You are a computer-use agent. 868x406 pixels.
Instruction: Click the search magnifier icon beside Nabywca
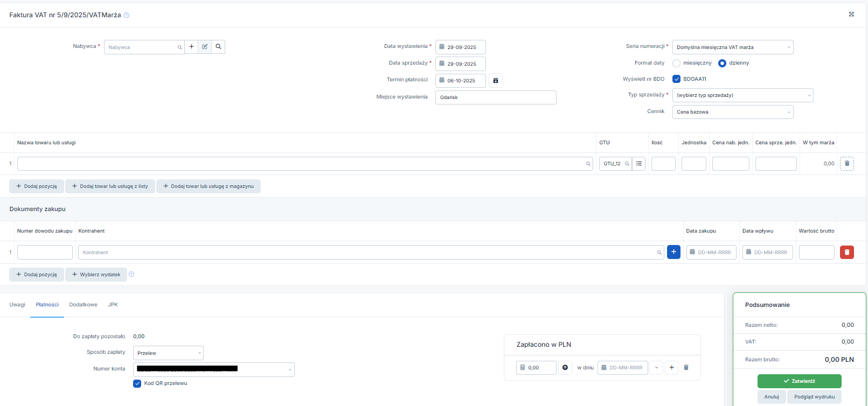(218, 47)
